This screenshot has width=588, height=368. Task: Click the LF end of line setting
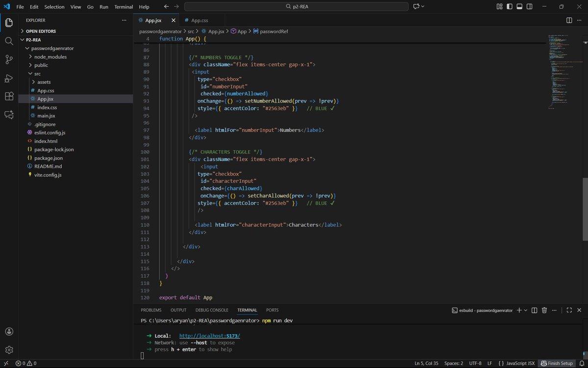pos(490,364)
